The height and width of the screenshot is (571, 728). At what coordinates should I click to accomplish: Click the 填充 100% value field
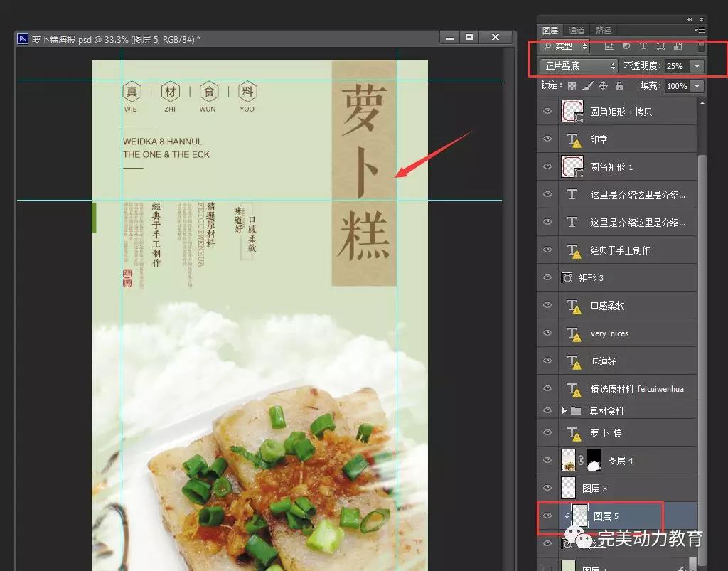coord(676,86)
